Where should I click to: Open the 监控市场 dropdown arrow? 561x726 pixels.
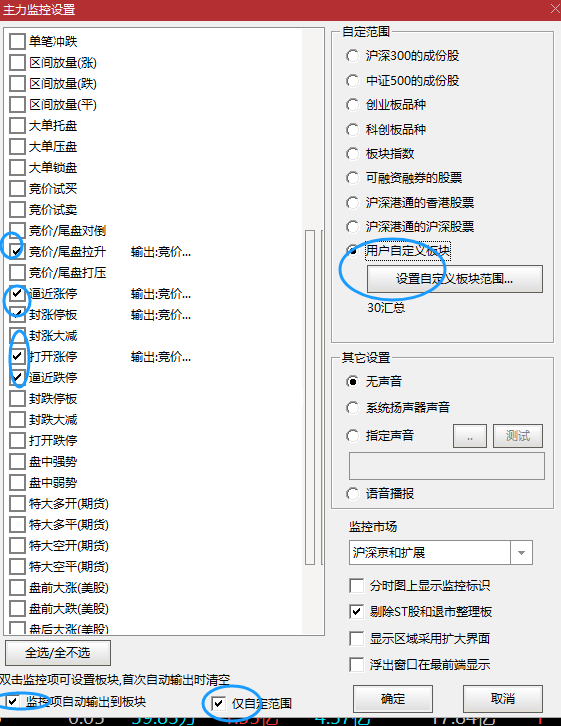(521, 552)
